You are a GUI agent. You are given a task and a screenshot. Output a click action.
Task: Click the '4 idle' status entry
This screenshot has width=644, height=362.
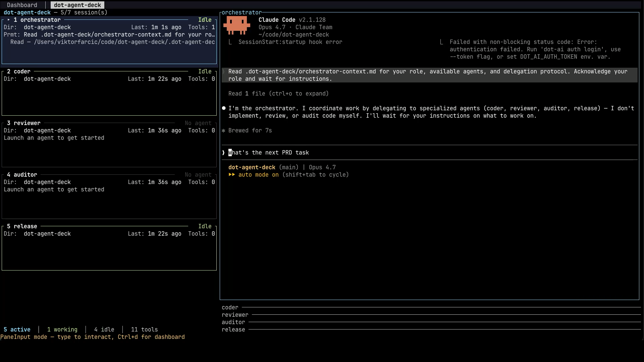104,329
